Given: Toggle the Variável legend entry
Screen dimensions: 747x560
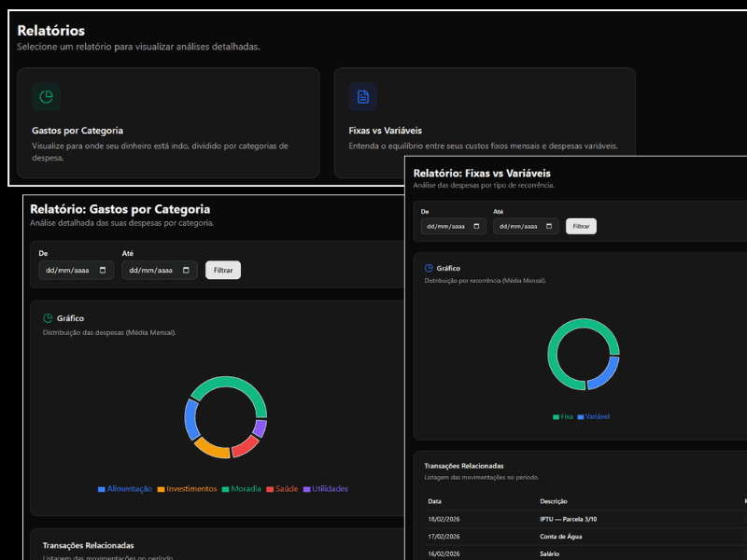Looking at the screenshot, I should 596,416.
